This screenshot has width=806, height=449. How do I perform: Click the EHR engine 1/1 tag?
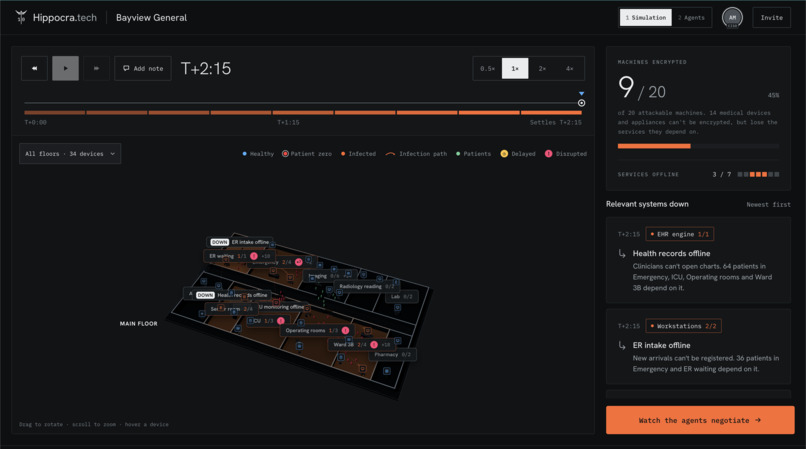tap(680, 234)
